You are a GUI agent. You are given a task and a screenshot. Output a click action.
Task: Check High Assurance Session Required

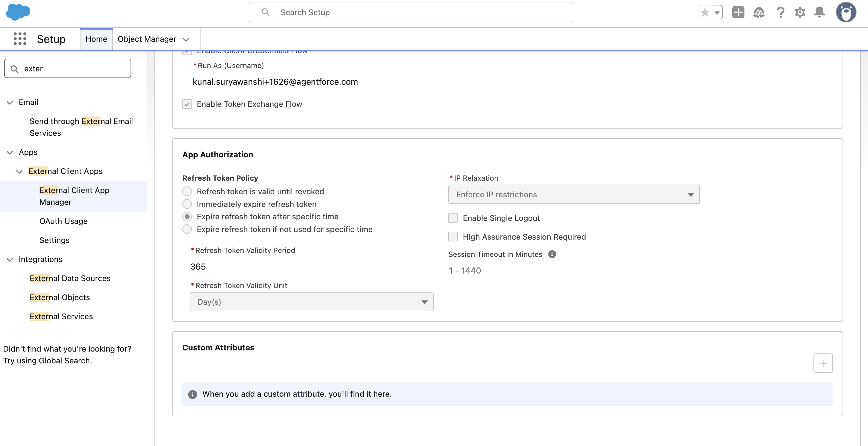(x=453, y=237)
